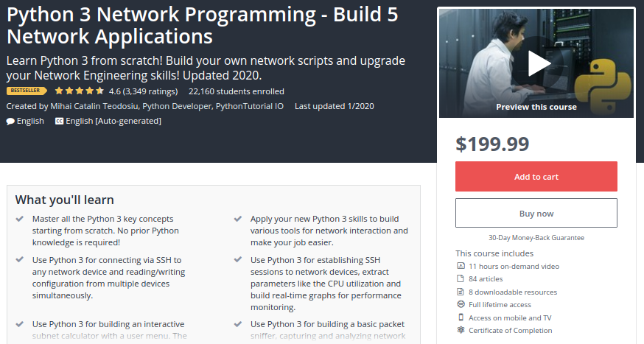Open instructor Mihai Catalin Teodosiu's profile

(94, 106)
